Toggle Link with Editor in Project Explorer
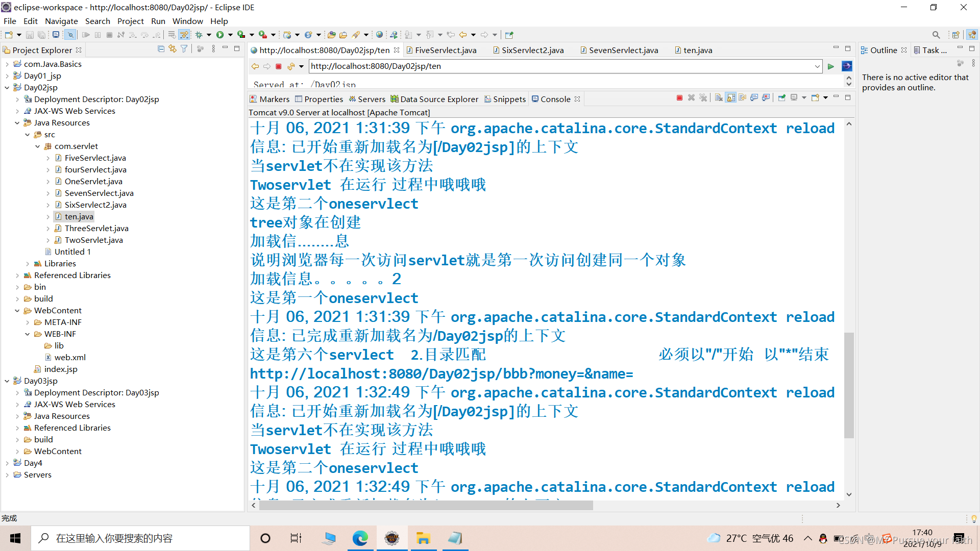The height and width of the screenshot is (551, 980). coord(173,49)
